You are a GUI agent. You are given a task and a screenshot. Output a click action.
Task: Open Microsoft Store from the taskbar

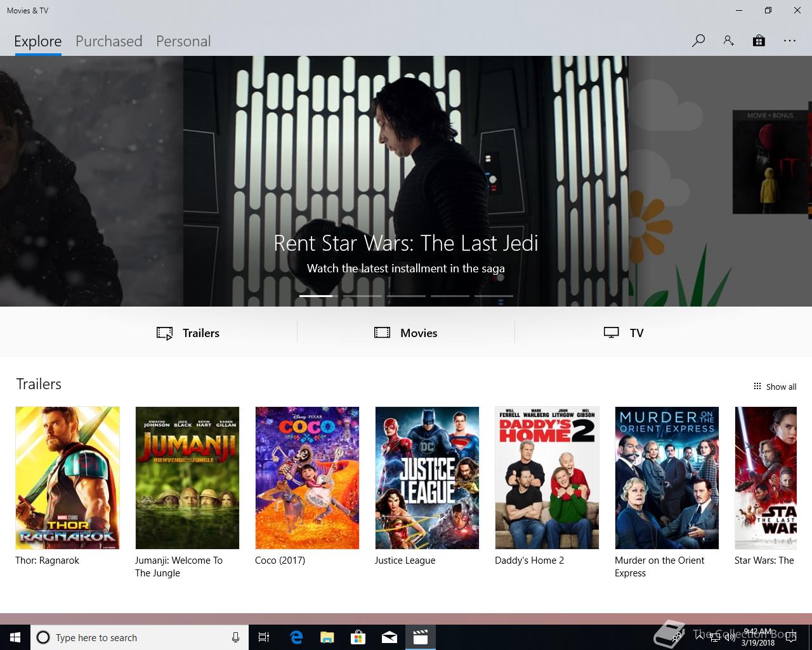[x=358, y=637]
